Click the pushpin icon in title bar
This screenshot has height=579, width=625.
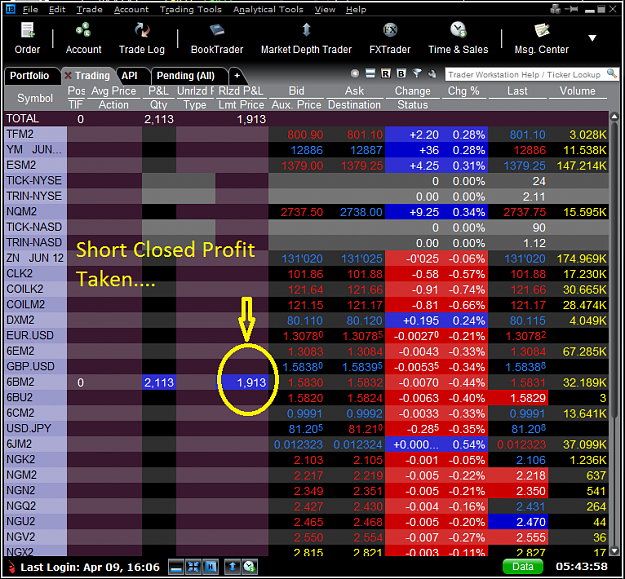pos(572,9)
